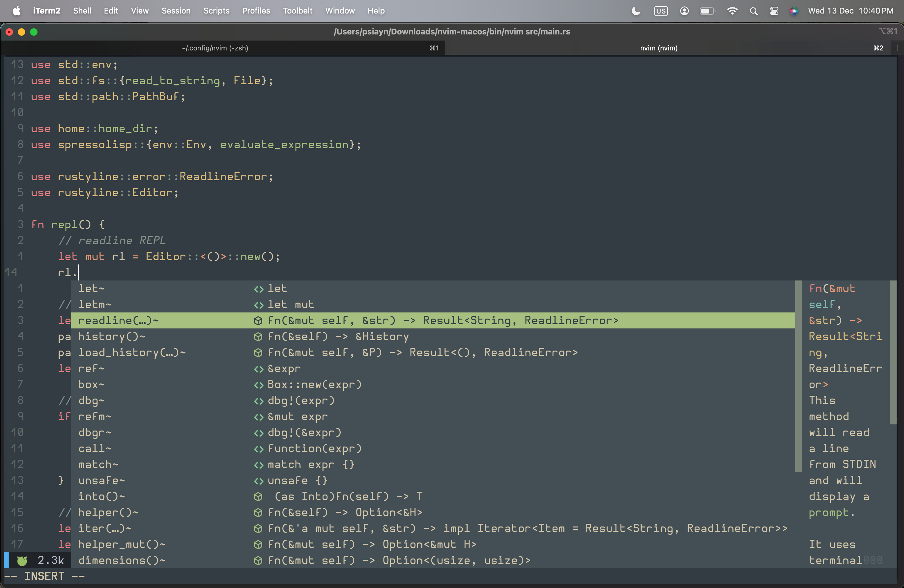The width and height of the screenshot is (904, 588).
Task: Select the dimensions()~ completion item
Action: coord(433,560)
